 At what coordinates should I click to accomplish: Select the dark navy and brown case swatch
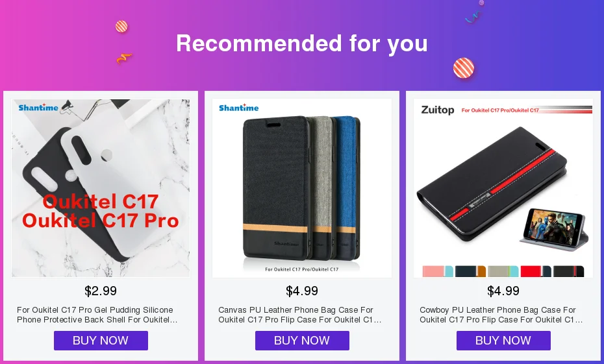pos(470,271)
